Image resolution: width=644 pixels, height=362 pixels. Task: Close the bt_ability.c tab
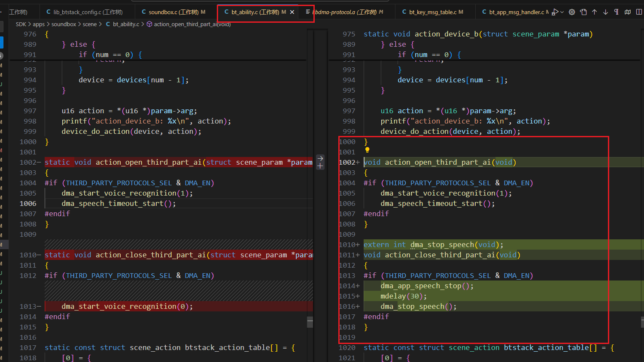click(x=292, y=12)
